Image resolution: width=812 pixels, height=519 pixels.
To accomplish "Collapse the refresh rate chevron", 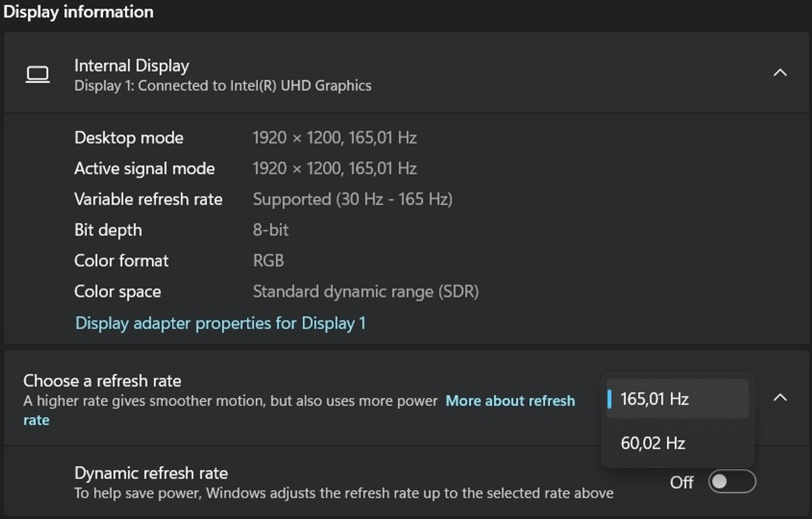I will (x=780, y=398).
